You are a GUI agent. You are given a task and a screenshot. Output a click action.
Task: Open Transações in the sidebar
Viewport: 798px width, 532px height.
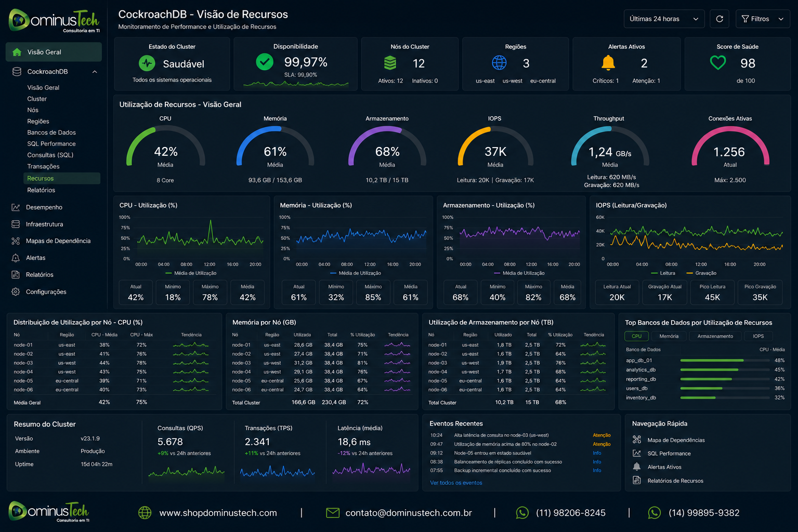43,166
